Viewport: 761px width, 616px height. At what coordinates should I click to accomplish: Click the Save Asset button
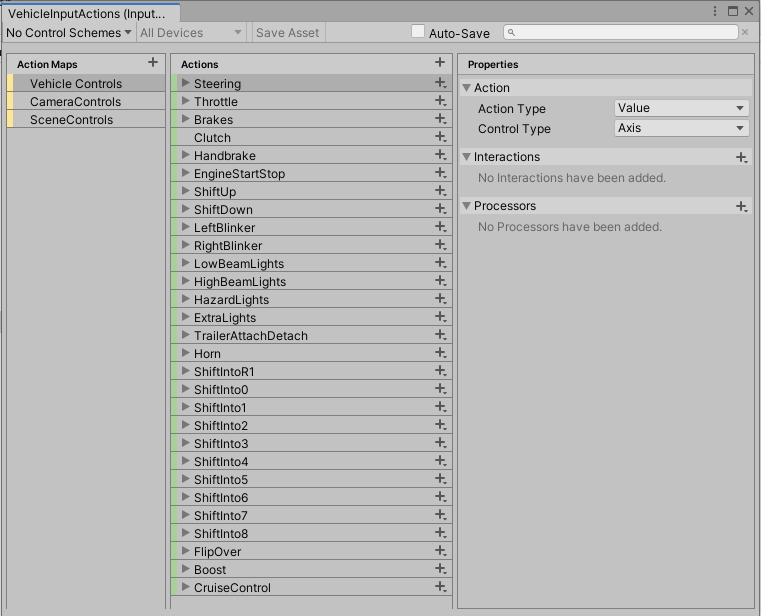[x=287, y=33]
